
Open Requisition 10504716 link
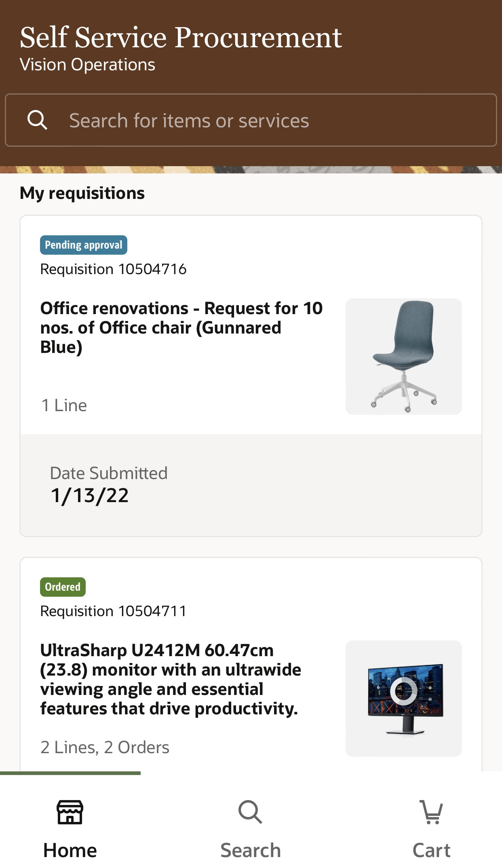[x=113, y=269]
